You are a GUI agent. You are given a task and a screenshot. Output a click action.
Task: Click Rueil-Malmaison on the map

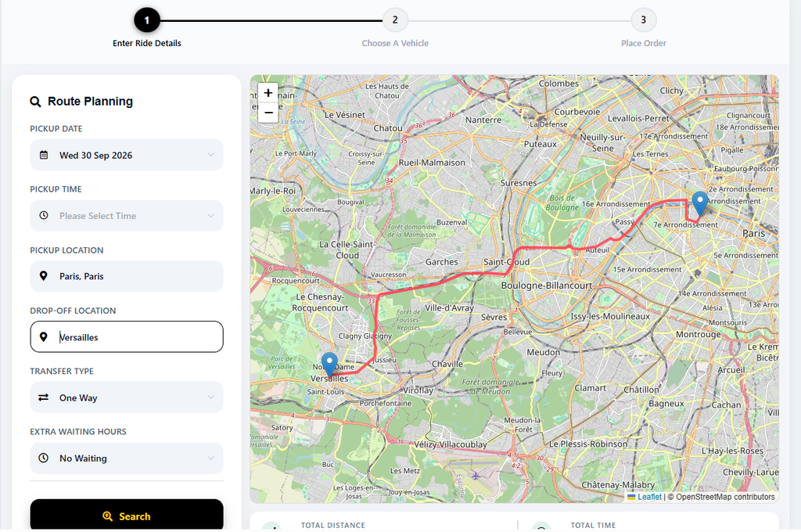tap(432, 163)
